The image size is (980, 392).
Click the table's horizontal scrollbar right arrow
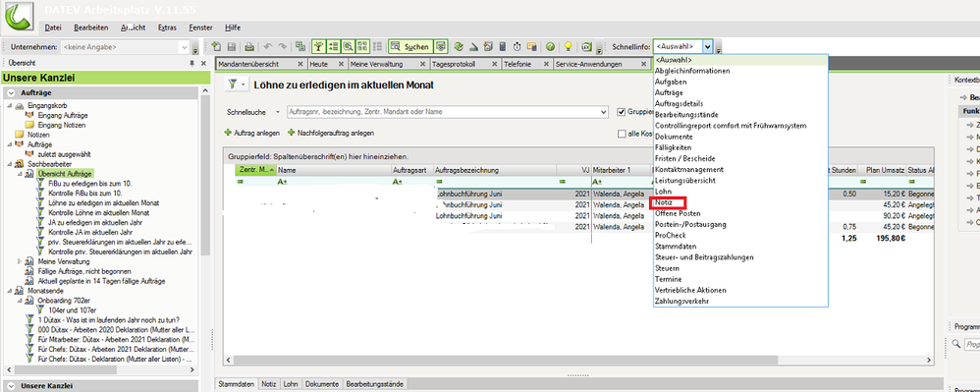929,361
